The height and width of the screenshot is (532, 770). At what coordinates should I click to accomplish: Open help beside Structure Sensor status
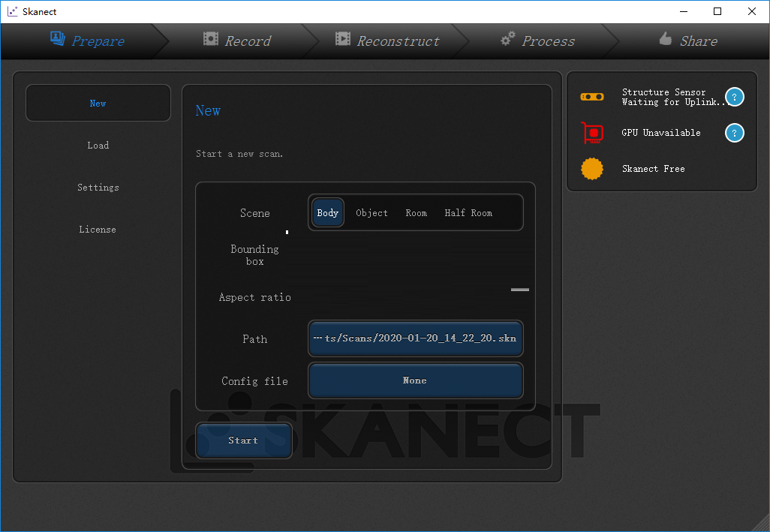[x=734, y=96]
